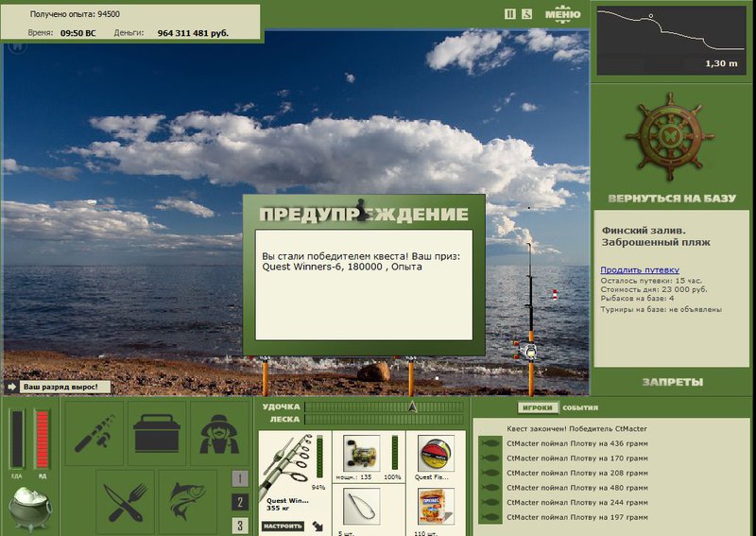
Task: Click the reel power label мощн.: 135
Action: click(353, 477)
